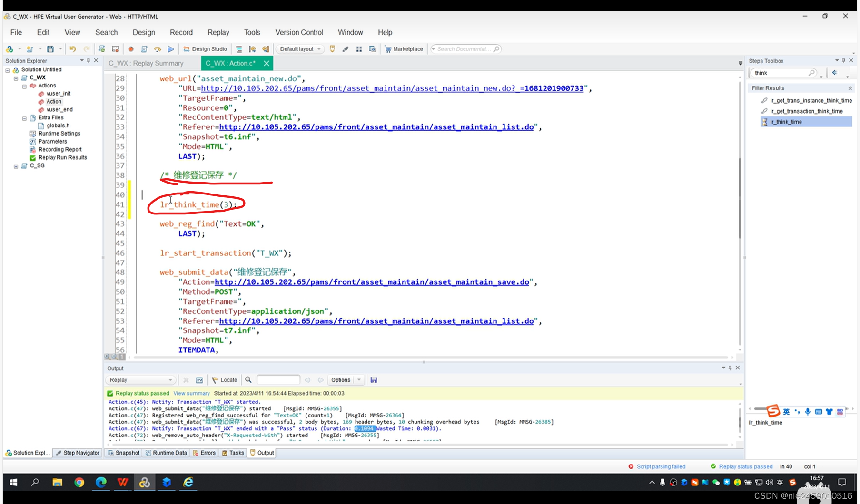
Task: Switch to the Snapshot bottom tab
Action: [x=124, y=453]
